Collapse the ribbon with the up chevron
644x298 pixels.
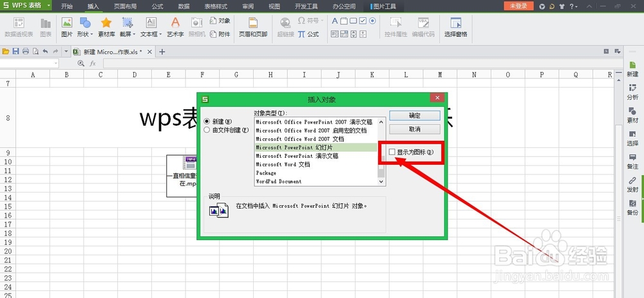(590, 6)
